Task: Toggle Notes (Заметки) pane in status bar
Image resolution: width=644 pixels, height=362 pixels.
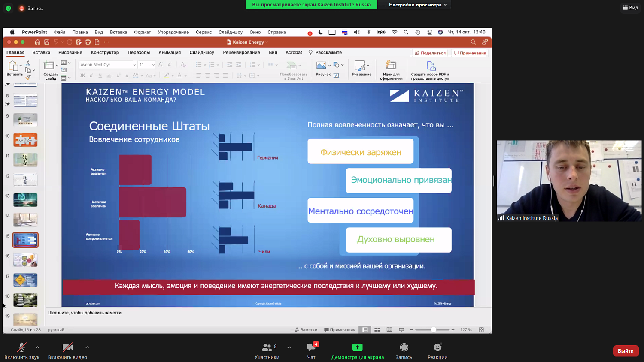Action: [306, 330]
